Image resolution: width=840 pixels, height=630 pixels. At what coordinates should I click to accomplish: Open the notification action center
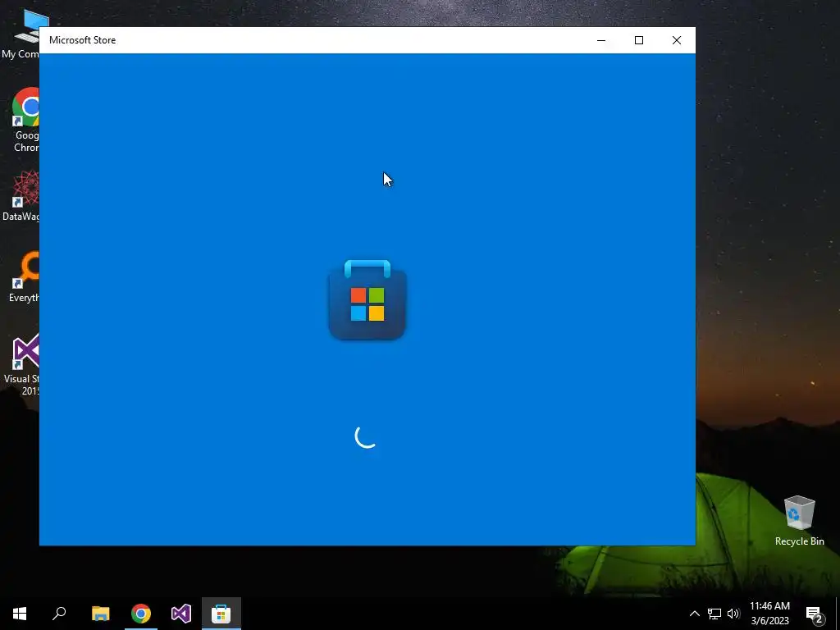[815, 614]
